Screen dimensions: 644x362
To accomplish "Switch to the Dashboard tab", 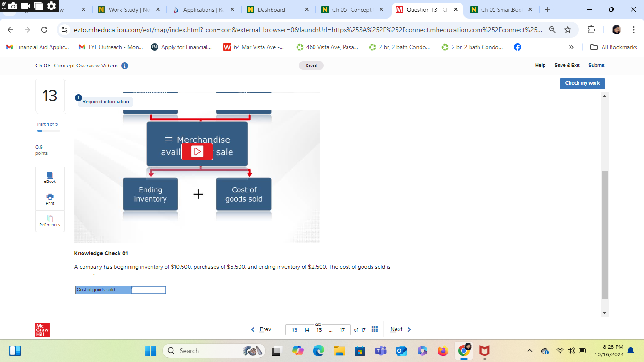I will click(278, 9).
